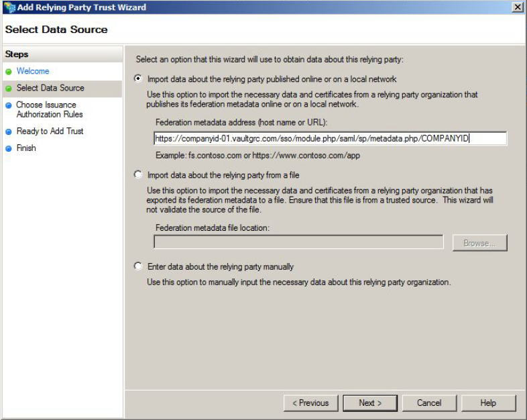This screenshot has width=527, height=420.
Task: Click the green bullet beside Select Data Source
Action: click(x=9, y=89)
